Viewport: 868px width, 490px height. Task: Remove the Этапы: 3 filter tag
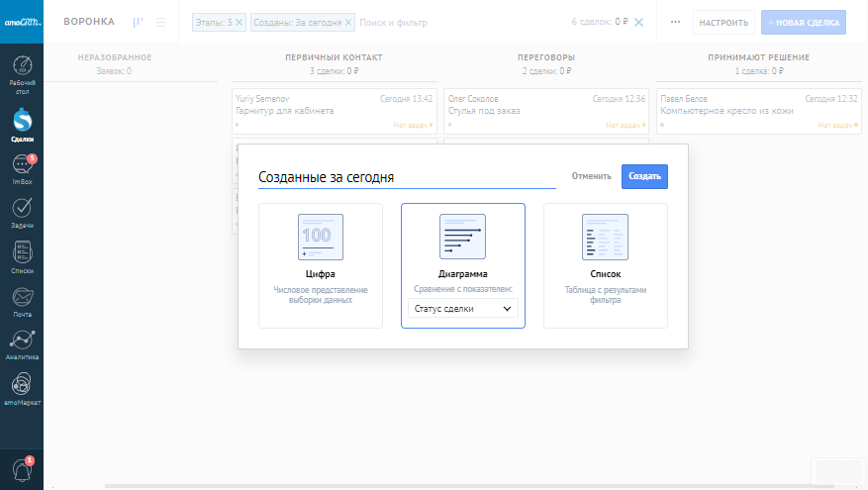coord(239,22)
